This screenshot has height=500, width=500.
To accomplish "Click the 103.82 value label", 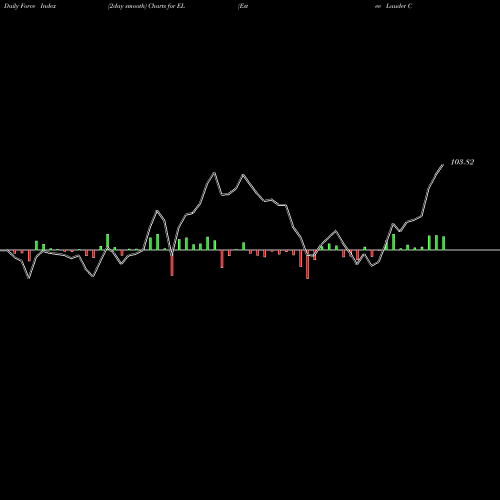I will [462, 162].
